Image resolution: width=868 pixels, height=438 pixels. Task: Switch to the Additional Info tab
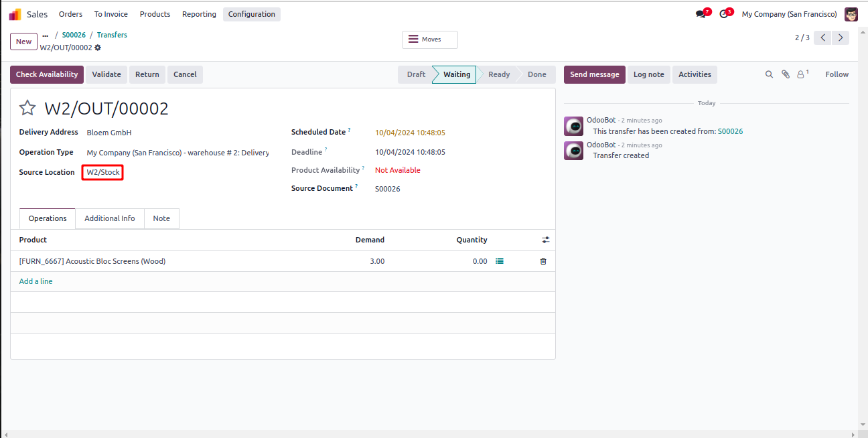point(110,218)
